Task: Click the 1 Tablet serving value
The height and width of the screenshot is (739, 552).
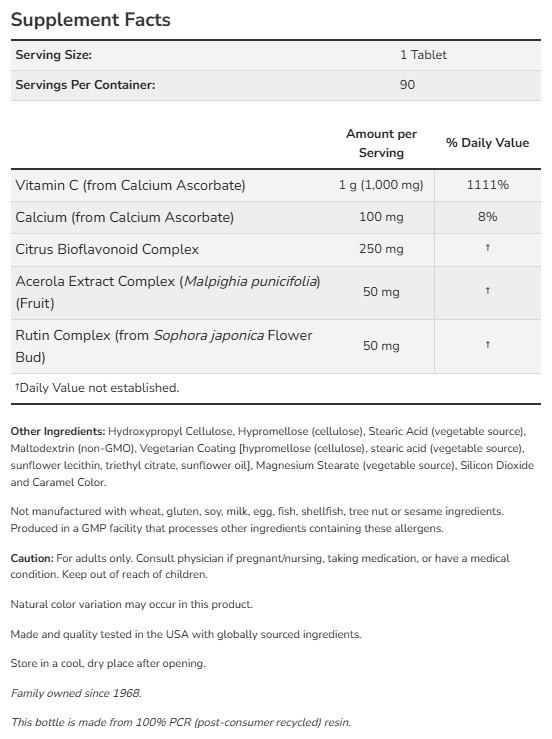Action: click(423, 55)
